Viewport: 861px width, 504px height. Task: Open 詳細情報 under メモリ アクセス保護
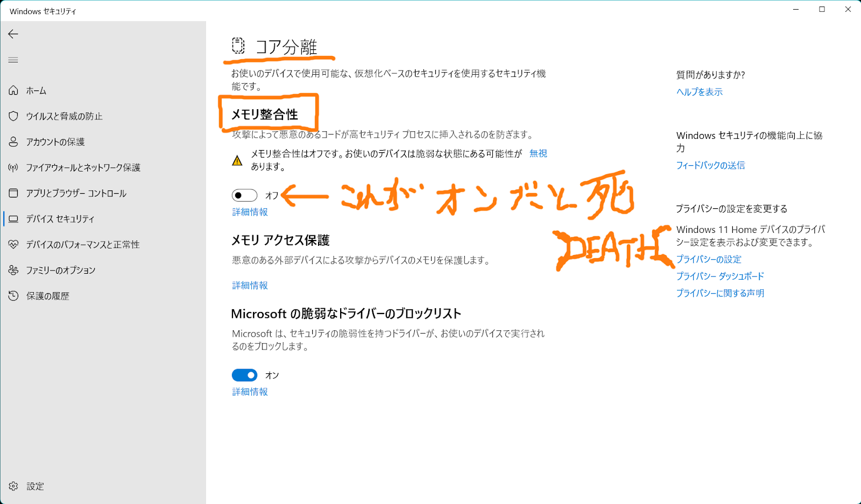point(250,285)
